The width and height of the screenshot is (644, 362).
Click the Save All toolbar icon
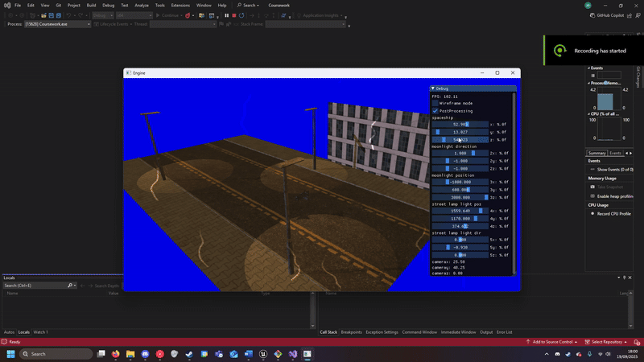[60, 15]
